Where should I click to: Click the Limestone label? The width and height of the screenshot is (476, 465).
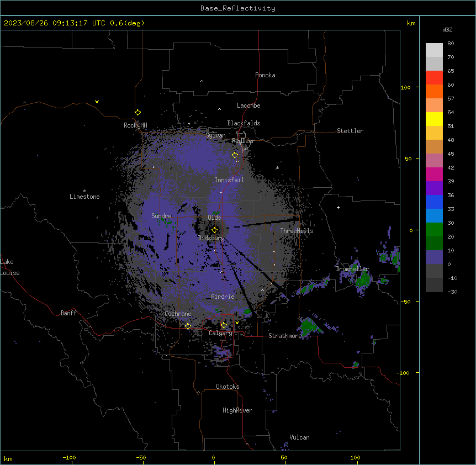coord(84,197)
